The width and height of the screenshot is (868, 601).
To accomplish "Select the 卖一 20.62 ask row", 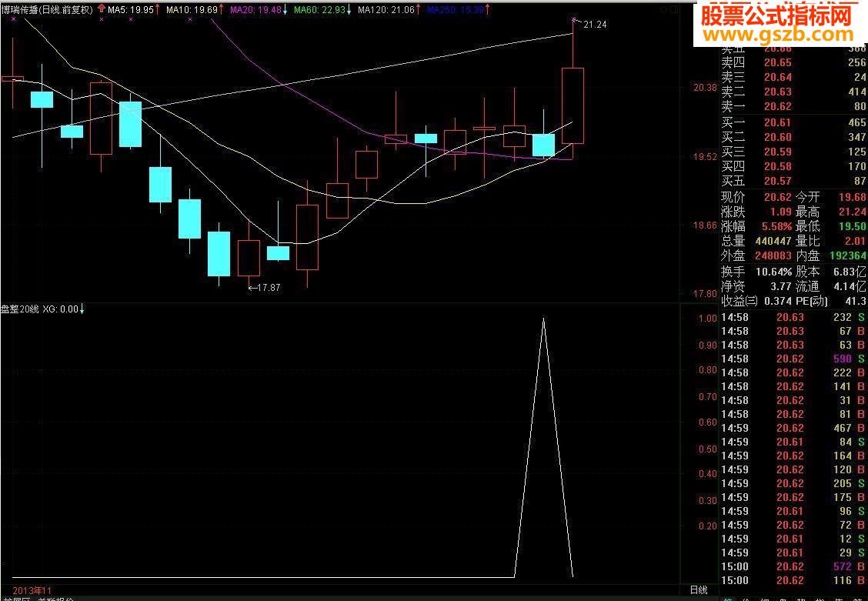I will pyautogui.click(x=793, y=106).
